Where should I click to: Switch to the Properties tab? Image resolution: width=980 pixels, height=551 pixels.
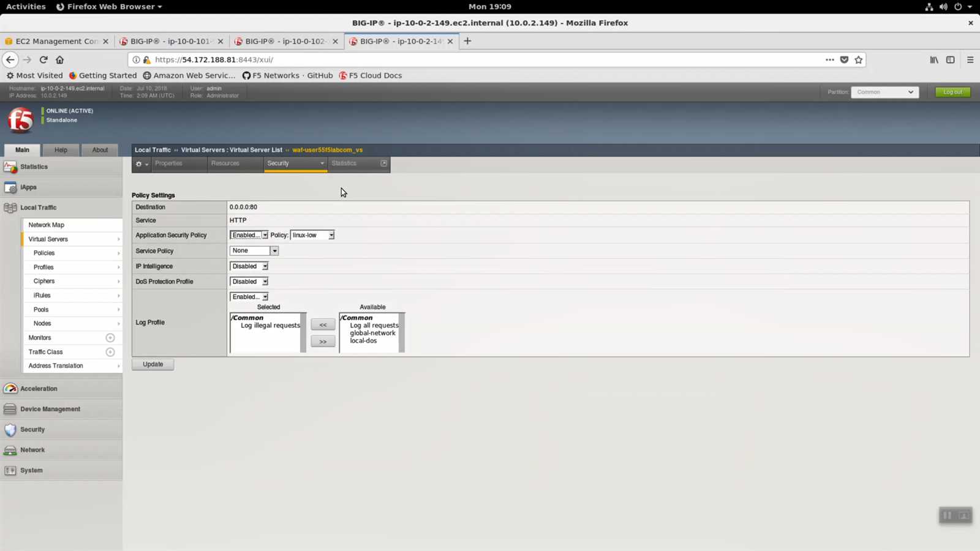click(168, 163)
